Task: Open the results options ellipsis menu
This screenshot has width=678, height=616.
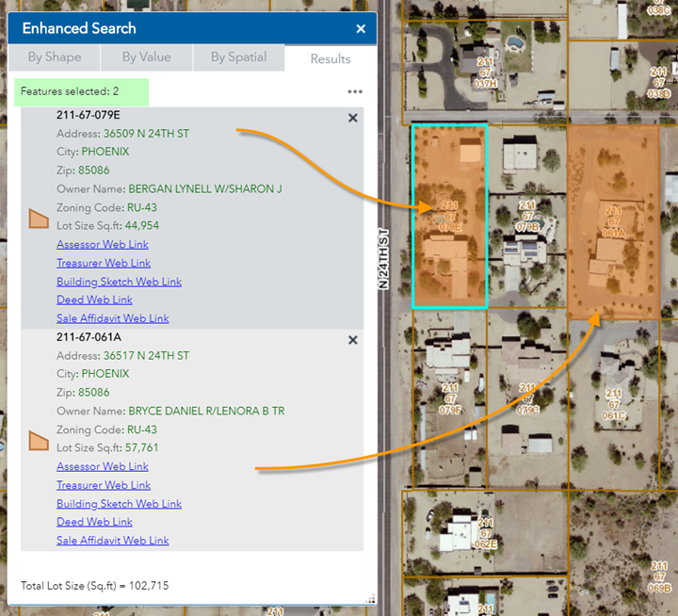Action: point(355,92)
